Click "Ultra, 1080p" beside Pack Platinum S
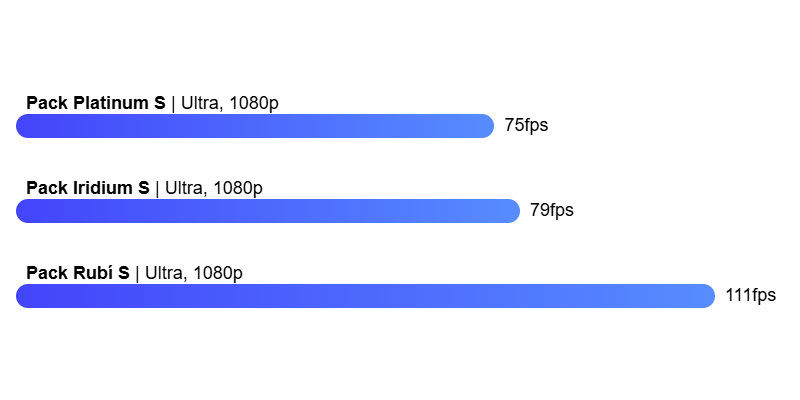Screen dimensions: 800x400 point(230,103)
